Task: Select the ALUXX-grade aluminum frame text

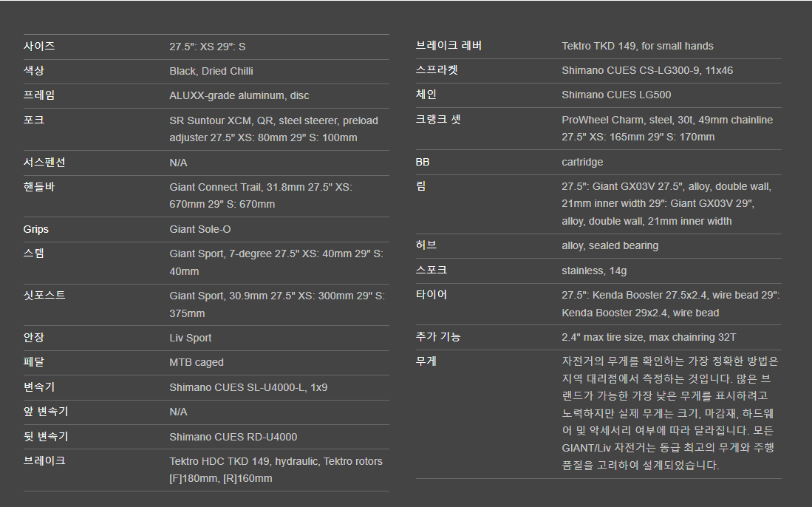Action: click(239, 95)
